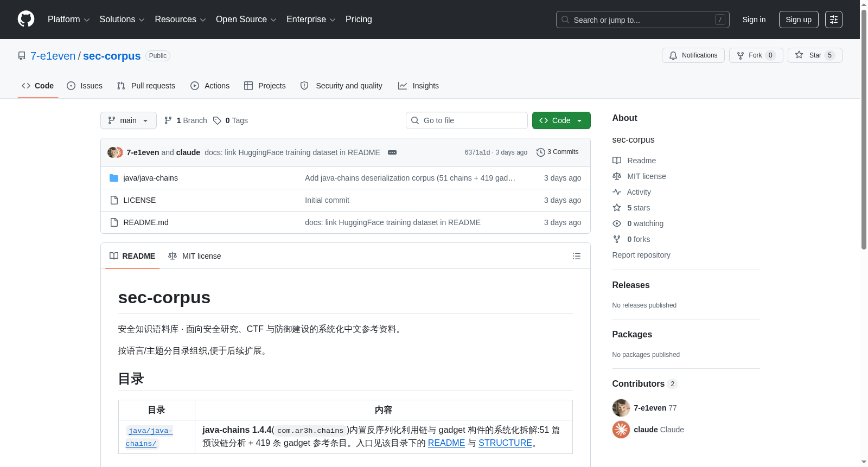Open the Pull requests tab
Screen dimensions: 868x467
click(x=146, y=86)
